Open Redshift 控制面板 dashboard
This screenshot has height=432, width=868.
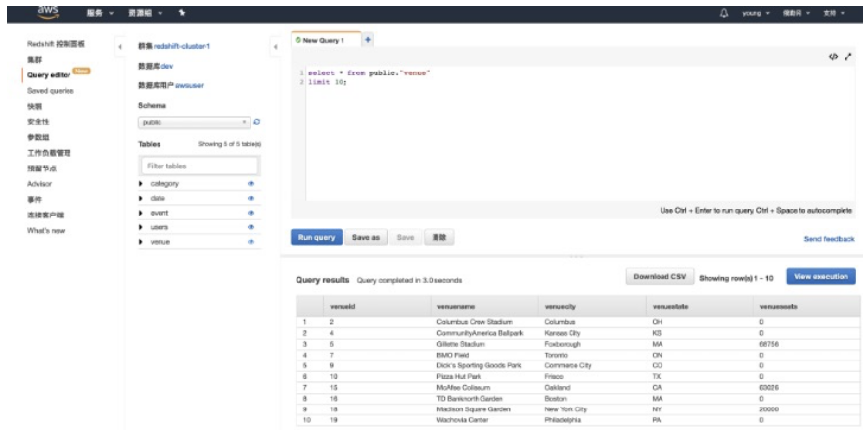coord(57,44)
